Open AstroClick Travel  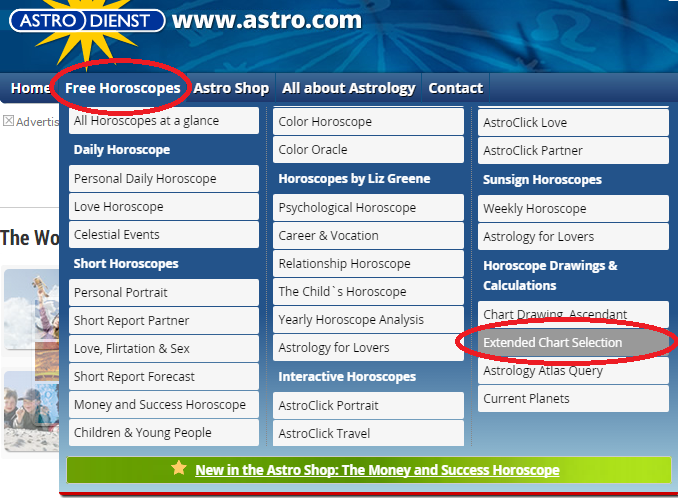pyautogui.click(x=368, y=433)
